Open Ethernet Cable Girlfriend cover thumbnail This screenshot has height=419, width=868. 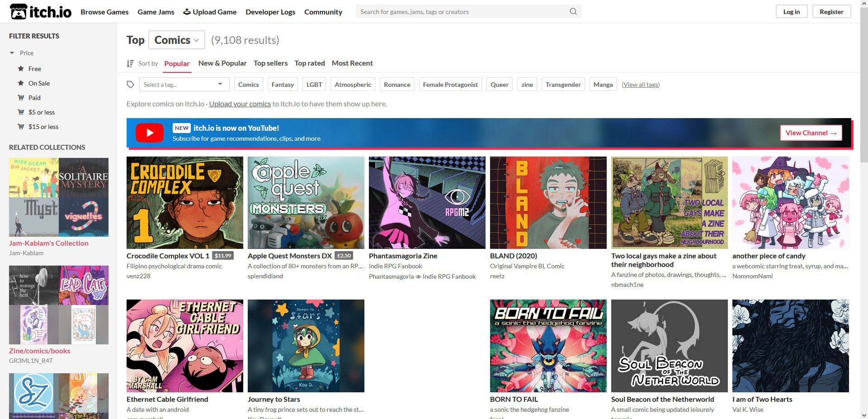185,346
